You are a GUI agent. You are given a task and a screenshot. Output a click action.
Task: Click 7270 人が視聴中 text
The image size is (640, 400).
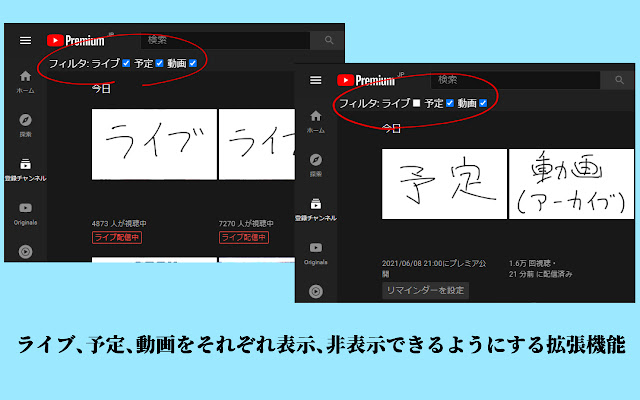point(246,224)
